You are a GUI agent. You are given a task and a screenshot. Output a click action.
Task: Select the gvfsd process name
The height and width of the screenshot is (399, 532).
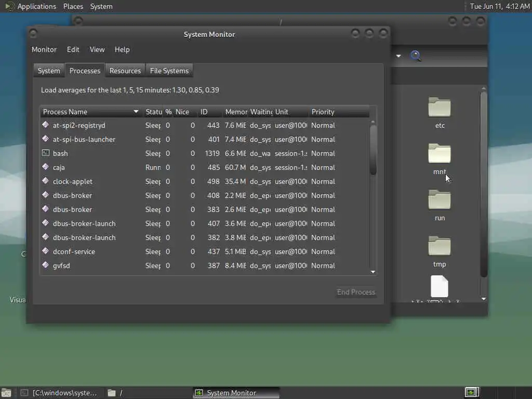click(x=61, y=265)
